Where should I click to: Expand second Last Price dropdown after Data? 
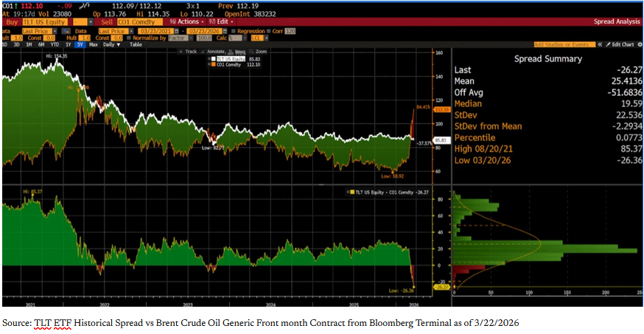pyautogui.click(x=131, y=31)
